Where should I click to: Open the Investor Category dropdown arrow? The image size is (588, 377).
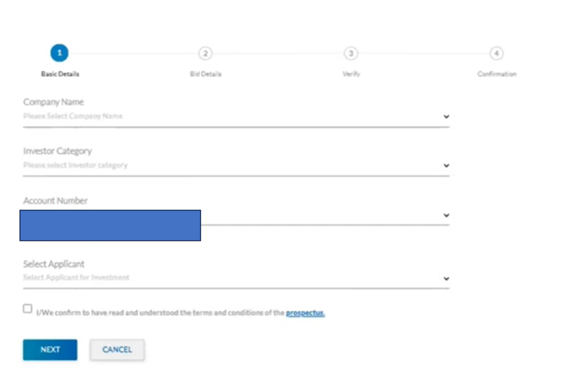tap(446, 166)
